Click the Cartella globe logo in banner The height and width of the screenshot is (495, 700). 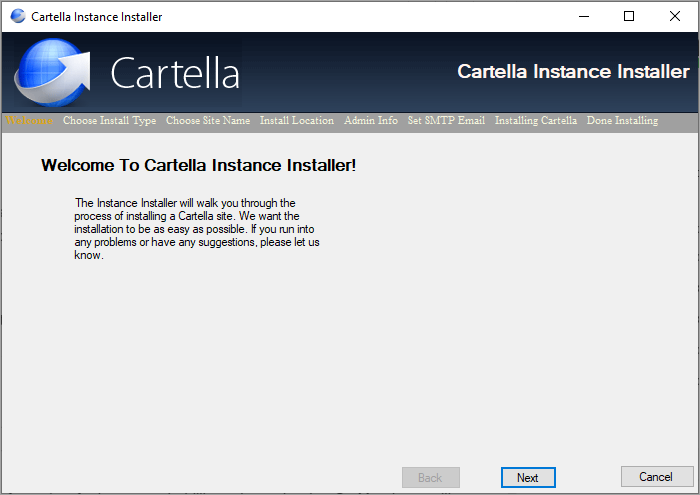point(52,72)
